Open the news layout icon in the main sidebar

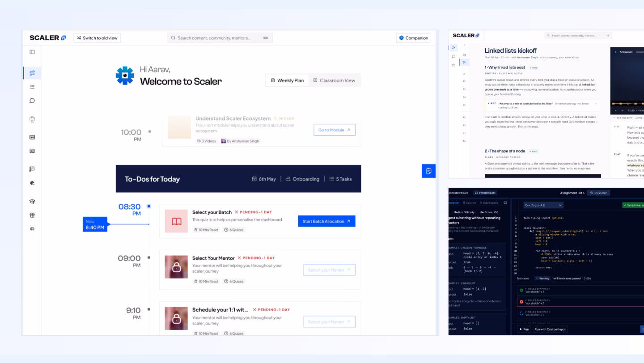32,151
